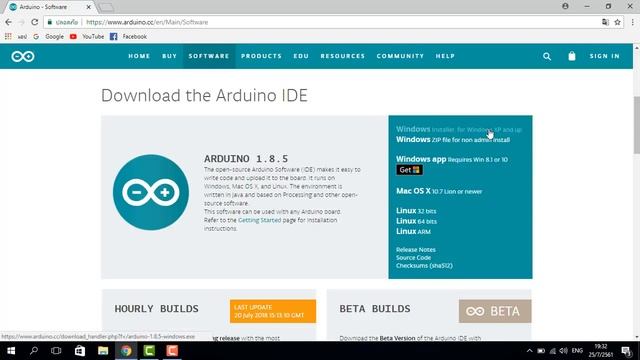Download Linux ARM version
The height and width of the screenshot is (360, 640).
click(413, 231)
